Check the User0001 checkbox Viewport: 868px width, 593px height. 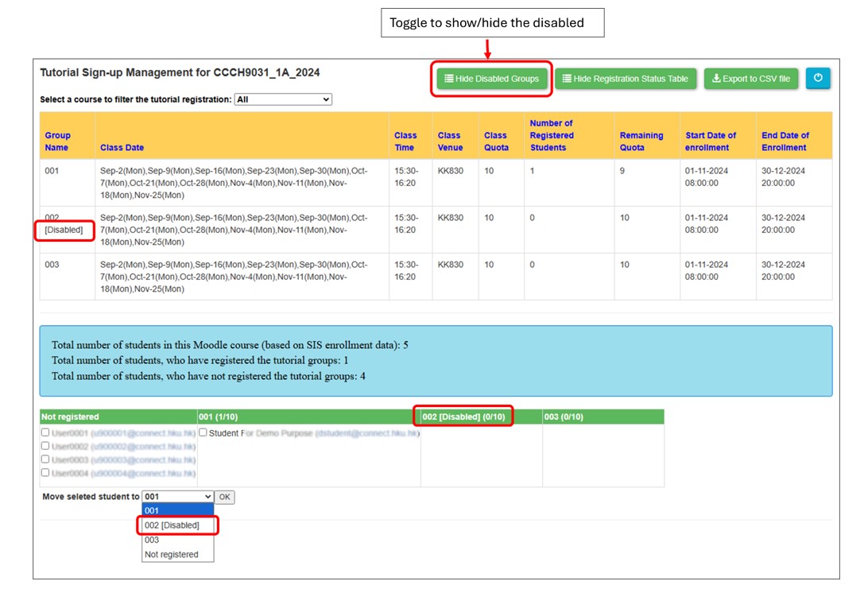tap(45, 433)
